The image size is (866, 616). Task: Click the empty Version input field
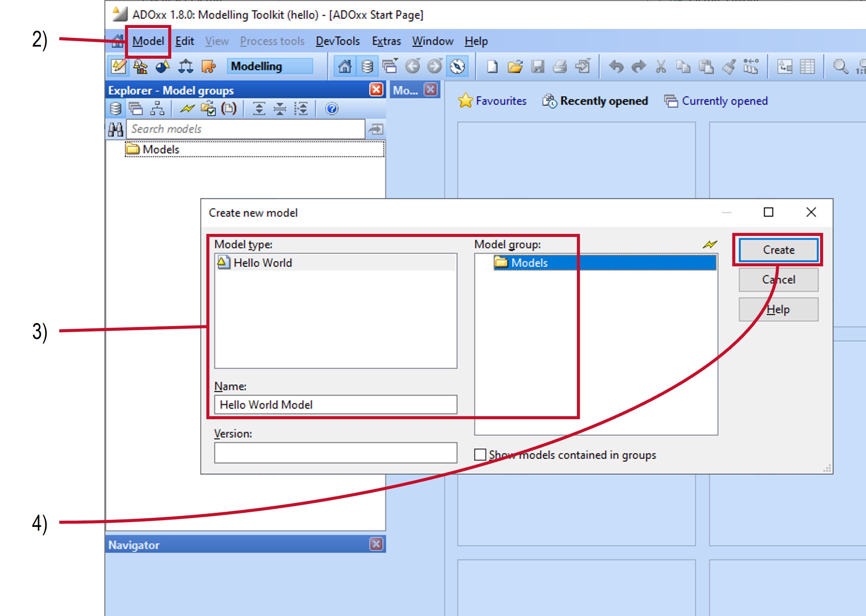click(335, 453)
